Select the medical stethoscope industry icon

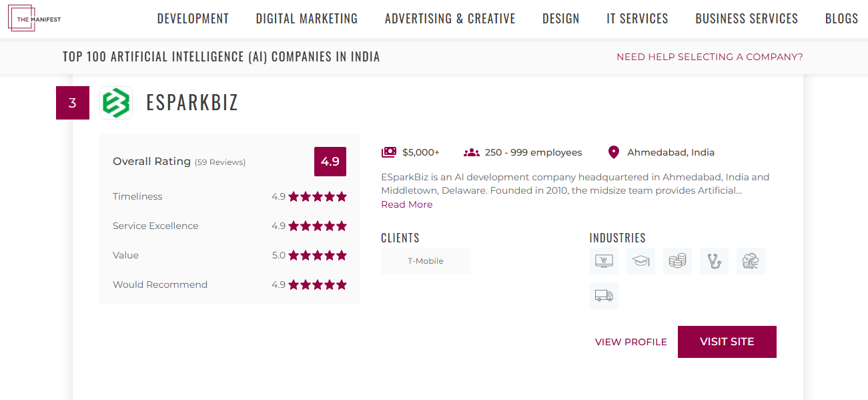[714, 261]
